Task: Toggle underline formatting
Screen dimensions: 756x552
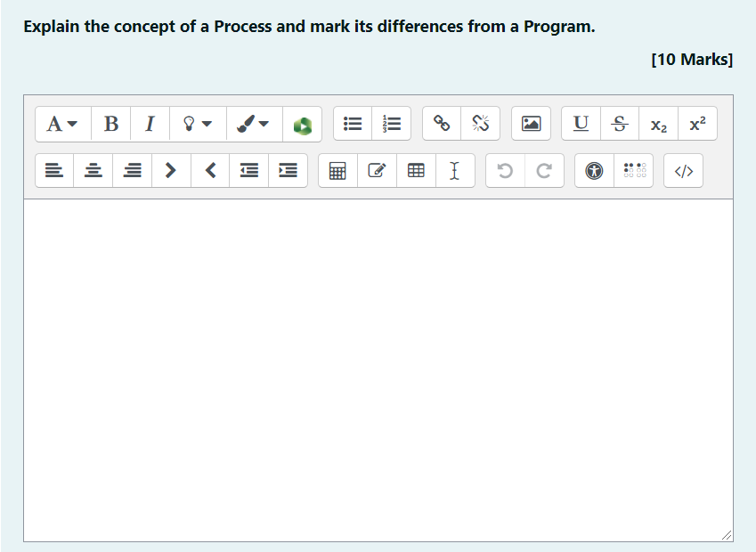Action: (581, 124)
